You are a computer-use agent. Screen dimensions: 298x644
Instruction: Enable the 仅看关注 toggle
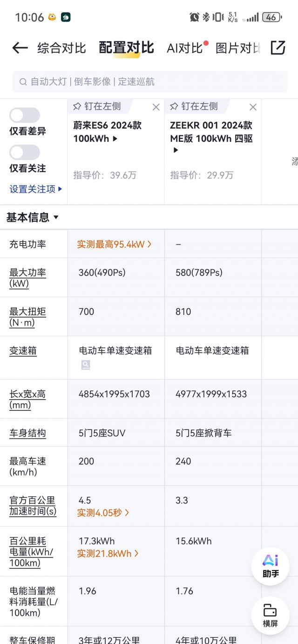(24, 152)
